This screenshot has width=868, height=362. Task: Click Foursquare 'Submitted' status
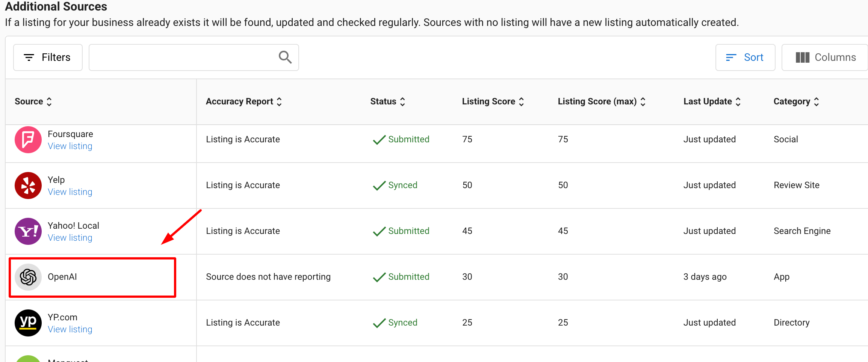[409, 139]
